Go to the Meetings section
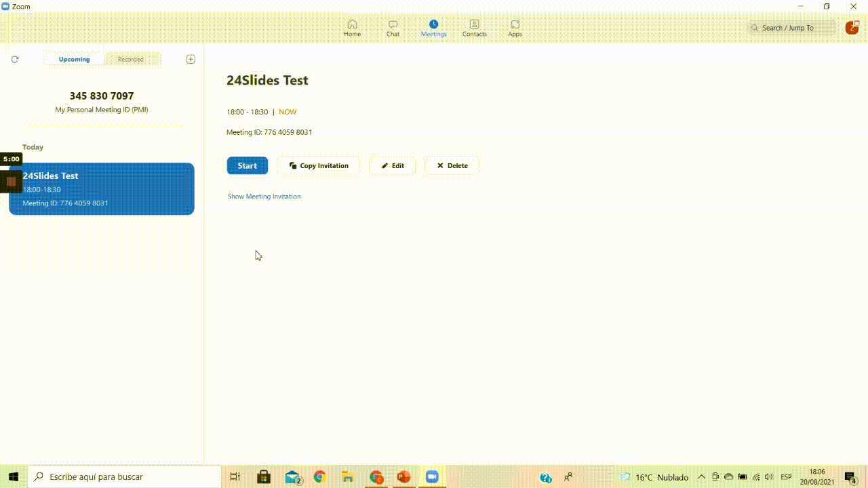Screen dimensions: 868x488 coord(433,28)
